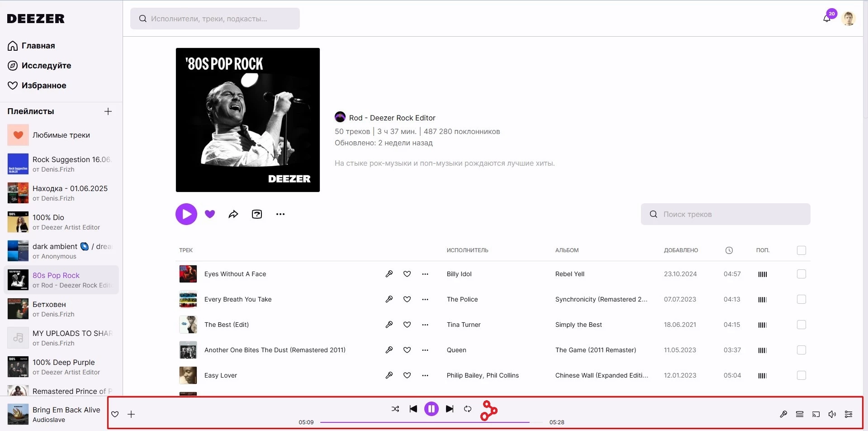Share the 80s Pop Rock playlist
This screenshot has width=868, height=431.
pyautogui.click(x=233, y=214)
